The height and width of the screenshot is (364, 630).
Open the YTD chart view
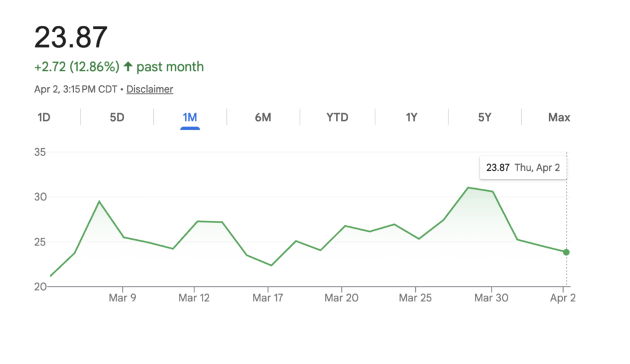337,117
